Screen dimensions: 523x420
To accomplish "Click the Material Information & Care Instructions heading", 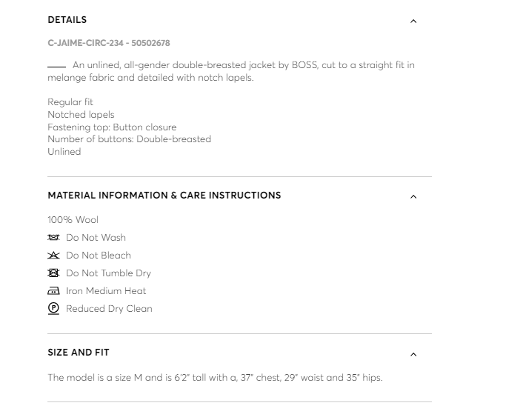I will 164,196.
